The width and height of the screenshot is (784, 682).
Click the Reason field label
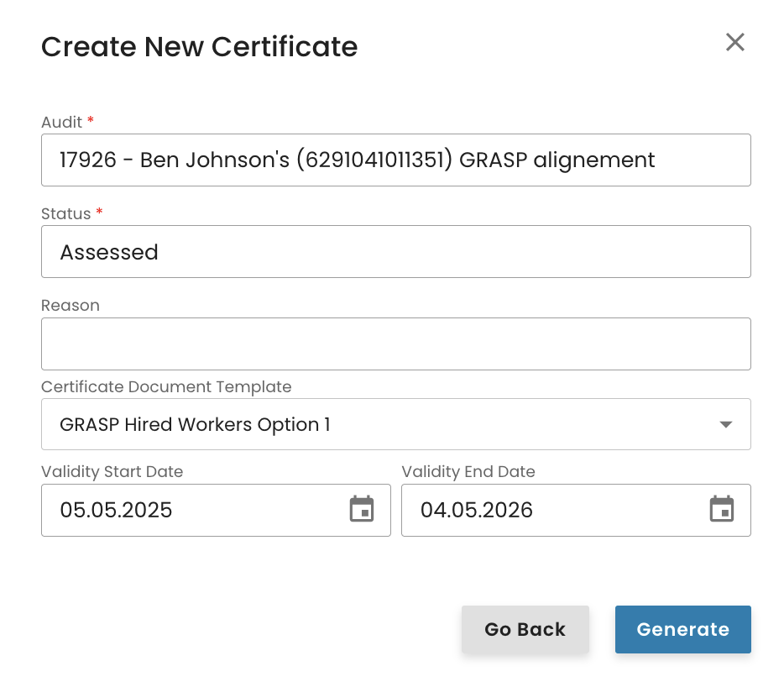[71, 306]
